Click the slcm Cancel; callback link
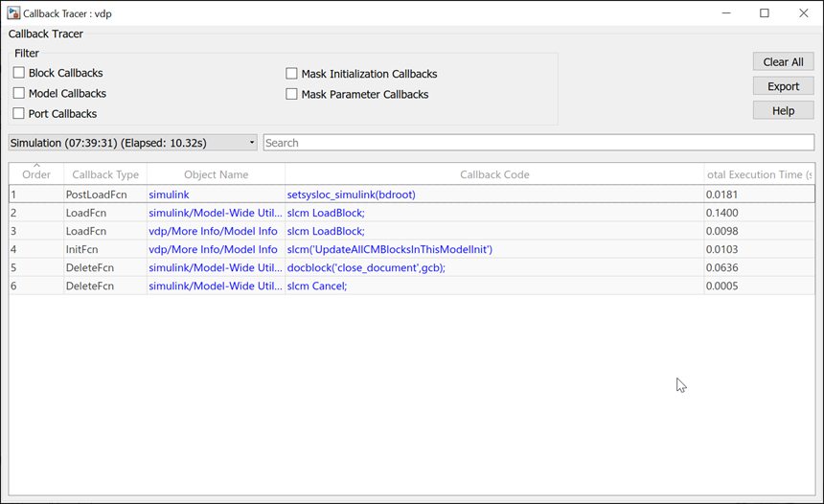The image size is (824, 504). (317, 286)
